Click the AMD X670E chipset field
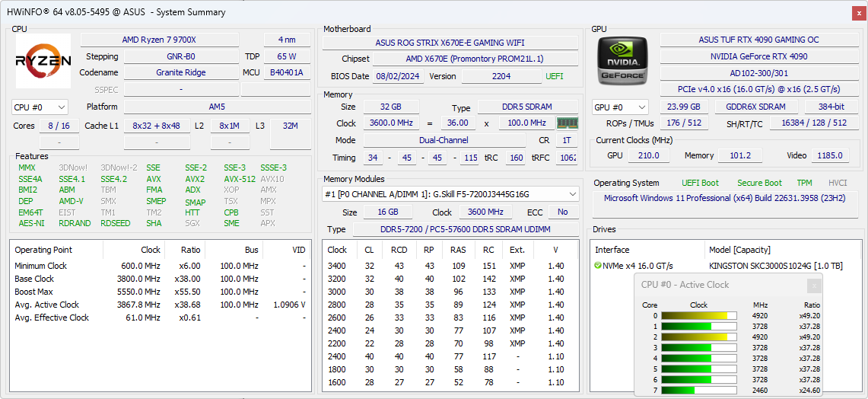Viewport: 868px width, 399px height. coord(475,59)
